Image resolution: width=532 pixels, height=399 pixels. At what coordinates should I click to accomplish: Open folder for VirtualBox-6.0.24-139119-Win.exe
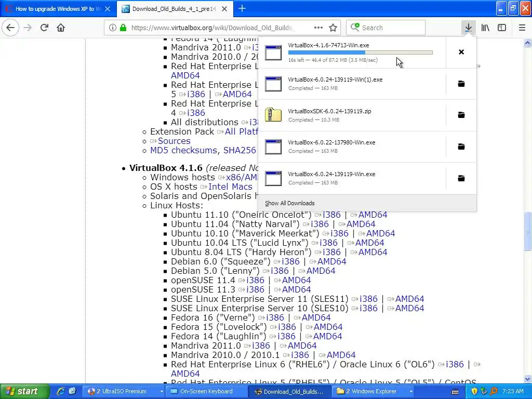461,178
